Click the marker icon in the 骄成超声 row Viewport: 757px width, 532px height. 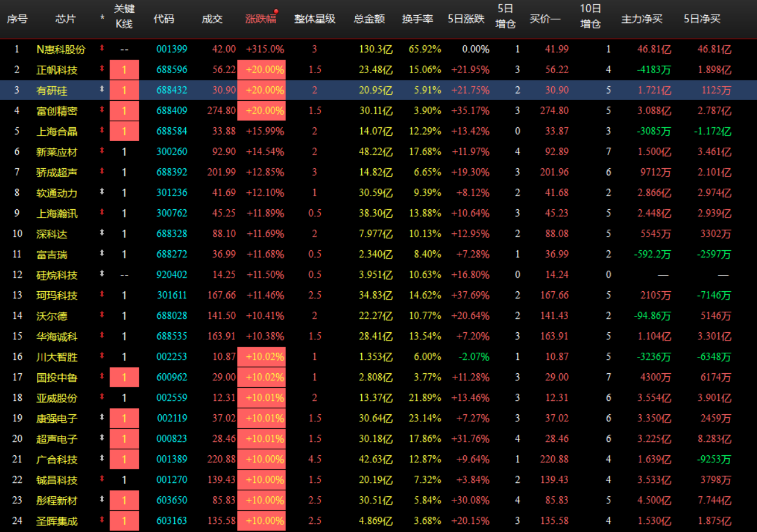[x=102, y=172]
